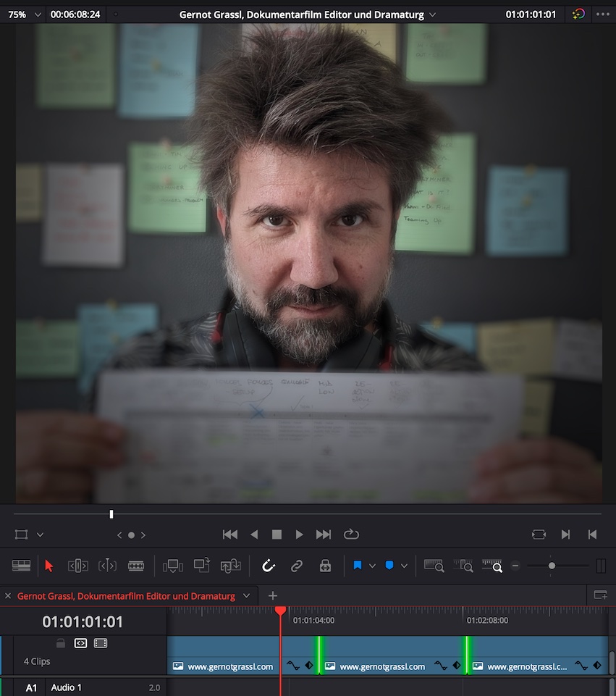
Task: Activate the Trim edit mode tool
Action: (x=78, y=566)
